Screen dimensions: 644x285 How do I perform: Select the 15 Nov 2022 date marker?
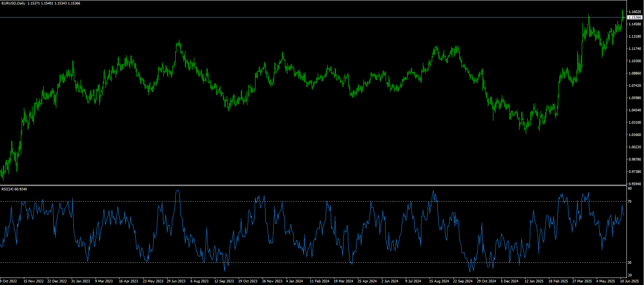pyautogui.click(x=34, y=281)
